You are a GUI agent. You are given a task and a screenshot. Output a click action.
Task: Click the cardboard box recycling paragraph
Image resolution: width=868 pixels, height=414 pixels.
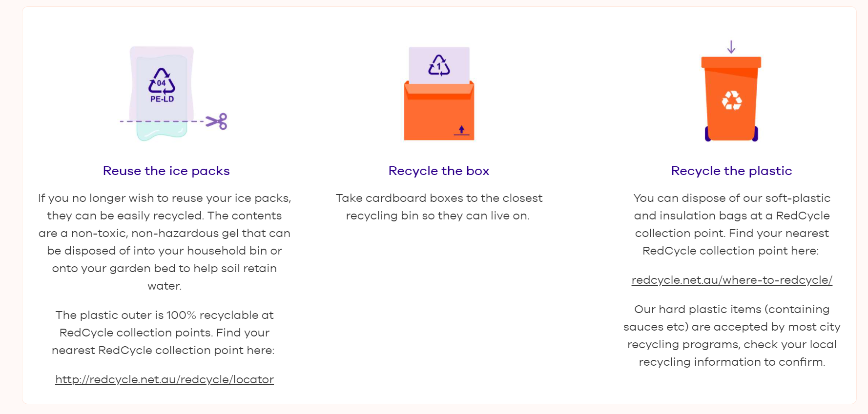(439, 207)
